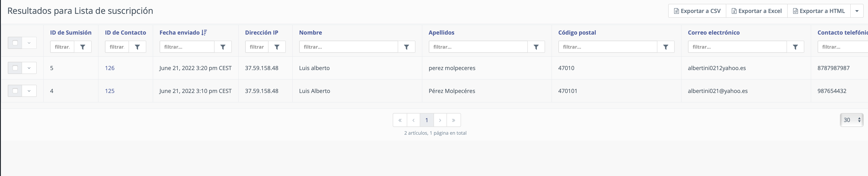Expand row actions dropdown for submission 5
This screenshot has width=868, height=176.
pyautogui.click(x=29, y=68)
